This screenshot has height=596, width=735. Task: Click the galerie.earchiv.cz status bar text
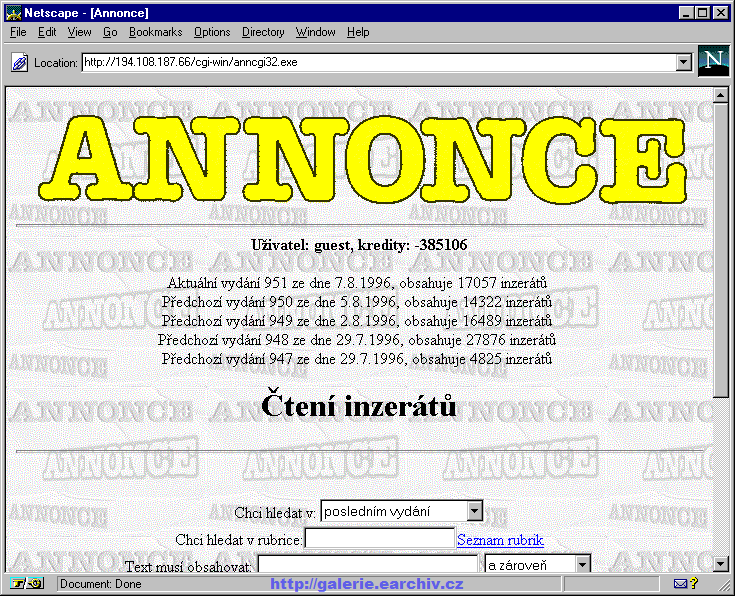tap(367, 584)
